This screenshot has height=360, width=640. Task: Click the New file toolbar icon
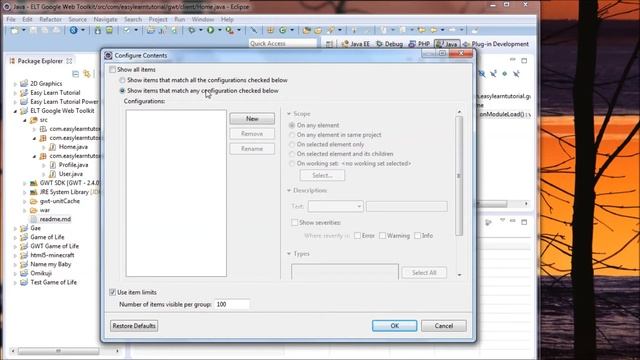[x=14, y=30]
